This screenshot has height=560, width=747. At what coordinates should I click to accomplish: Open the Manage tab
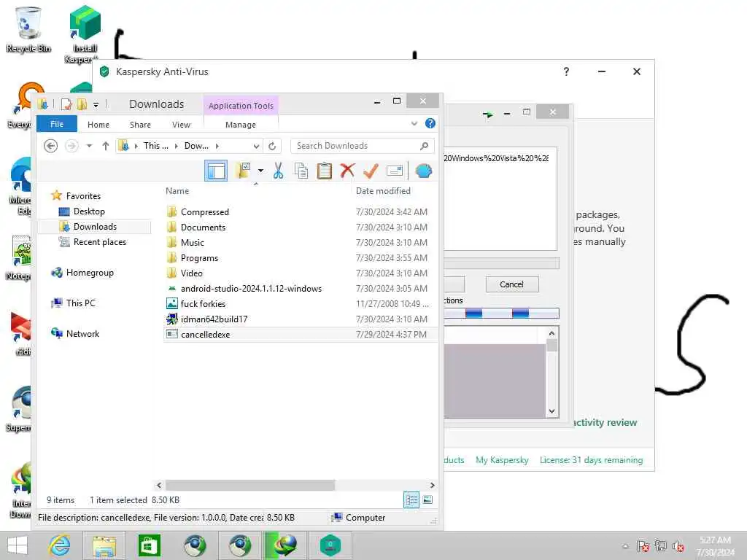point(241,124)
